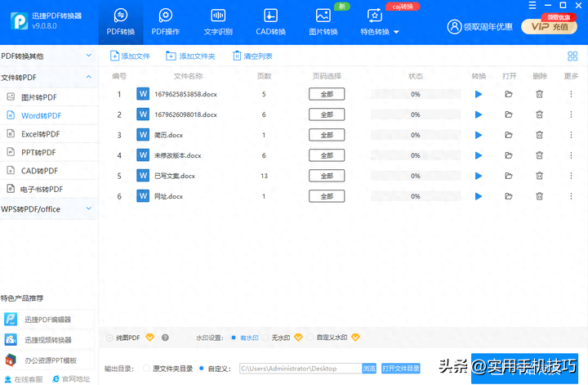Select the 自定义水印 option
The image size is (588, 385).
pos(310,338)
